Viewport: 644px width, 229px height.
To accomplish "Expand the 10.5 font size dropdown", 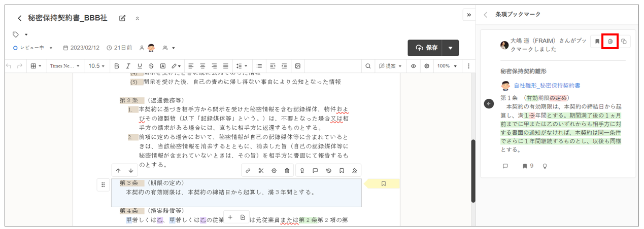I will coord(96,66).
